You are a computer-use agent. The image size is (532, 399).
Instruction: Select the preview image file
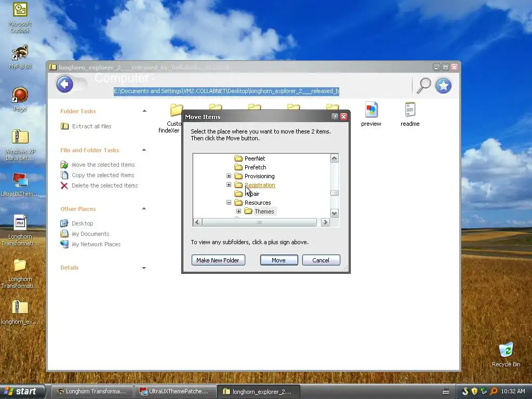pyautogui.click(x=371, y=114)
